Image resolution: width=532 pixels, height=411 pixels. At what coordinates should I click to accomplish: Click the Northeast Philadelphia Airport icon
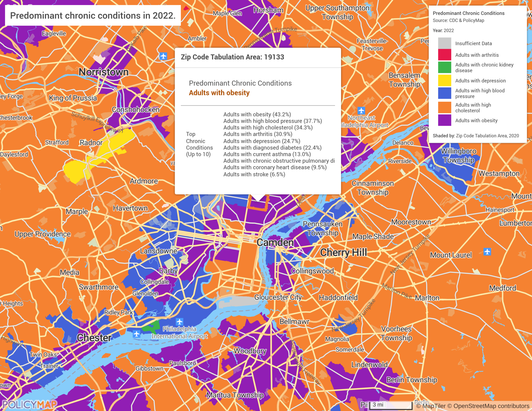pos(361,110)
